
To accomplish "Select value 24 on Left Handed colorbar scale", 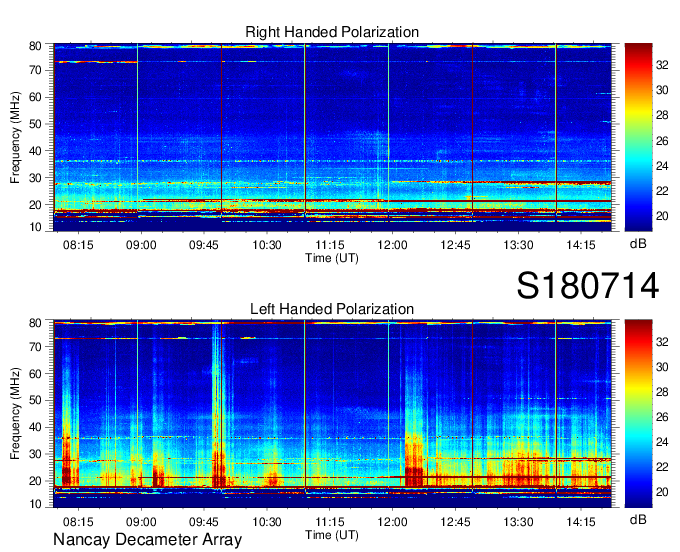I will click(662, 442).
